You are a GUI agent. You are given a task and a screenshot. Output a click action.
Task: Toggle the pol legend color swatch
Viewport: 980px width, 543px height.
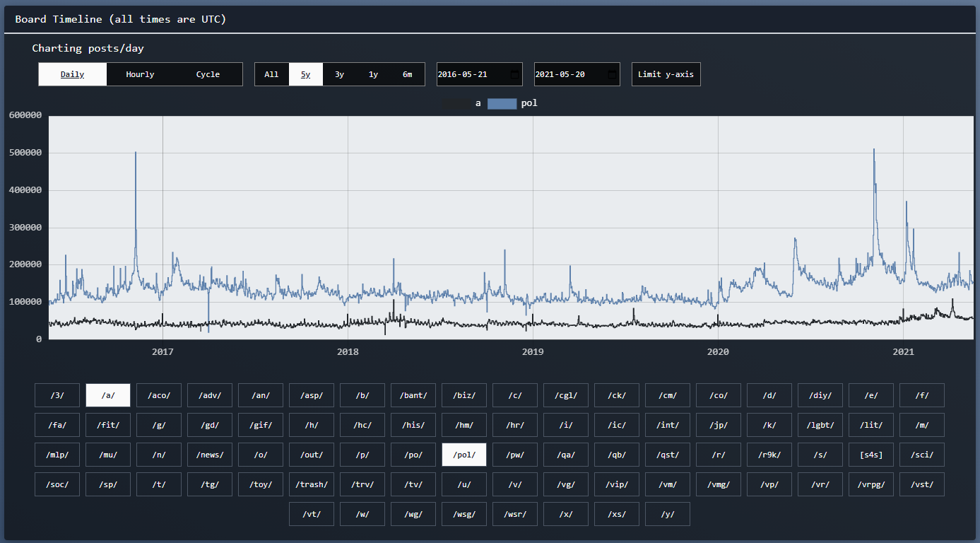coord(502,103)
